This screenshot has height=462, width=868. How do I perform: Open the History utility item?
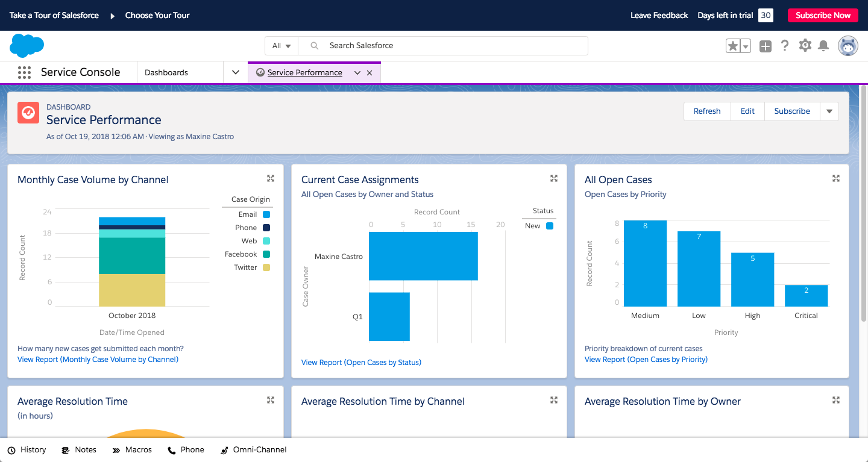pyautogui.click(x=27, y=450)
